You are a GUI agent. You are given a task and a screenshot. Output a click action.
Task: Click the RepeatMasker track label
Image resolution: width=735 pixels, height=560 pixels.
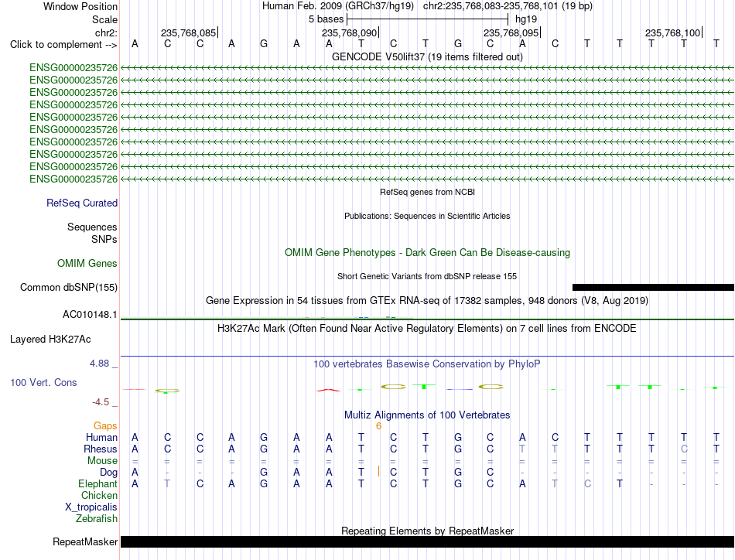tap(85, 541)
